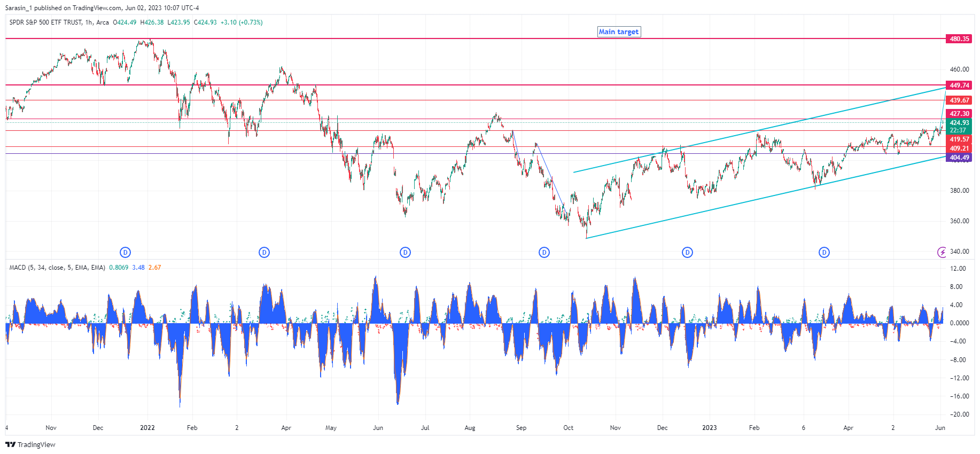Open the MACD (5, 34, close) indicator legend
Screen dimensions: 980x454
pos(57,268)
